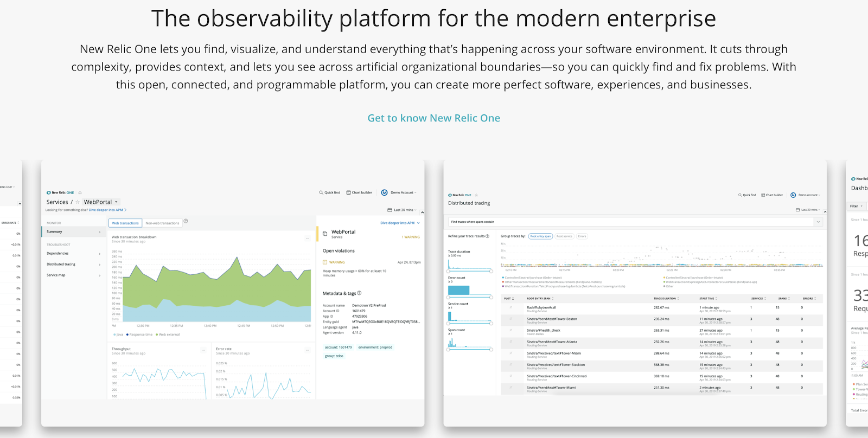868x438 pixels.
Task: Click New Relic ONE logo in Distributed tracing screenshot
Action: coord(460,195)
